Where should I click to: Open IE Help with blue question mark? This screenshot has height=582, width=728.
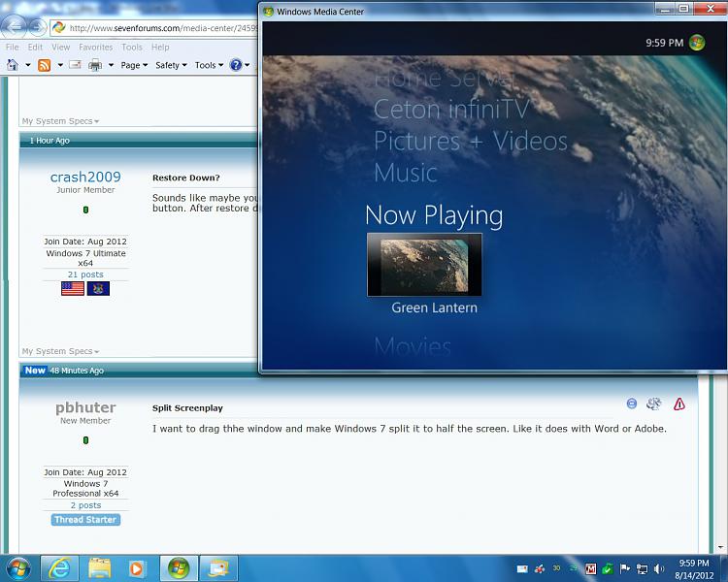236,65
